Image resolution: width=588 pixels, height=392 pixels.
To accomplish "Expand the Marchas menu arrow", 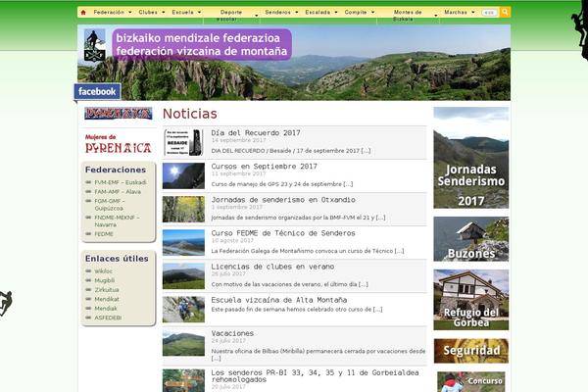I will pyautogui.click(x=473, y=13).
